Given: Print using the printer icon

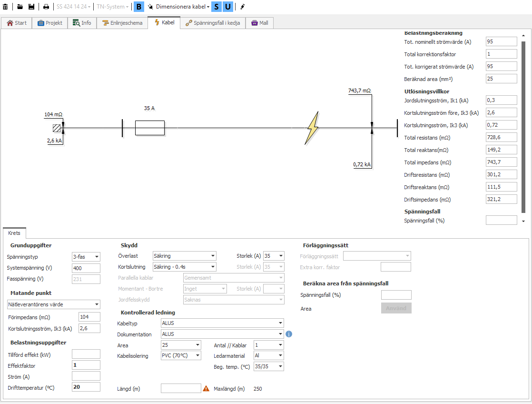Looking at the screenshot, I should pos(46,7).
